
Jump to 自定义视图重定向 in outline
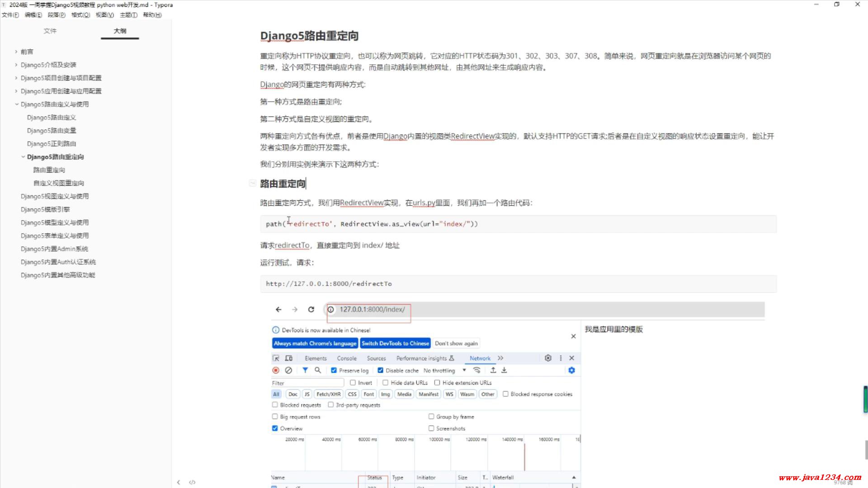click(58, 183)
